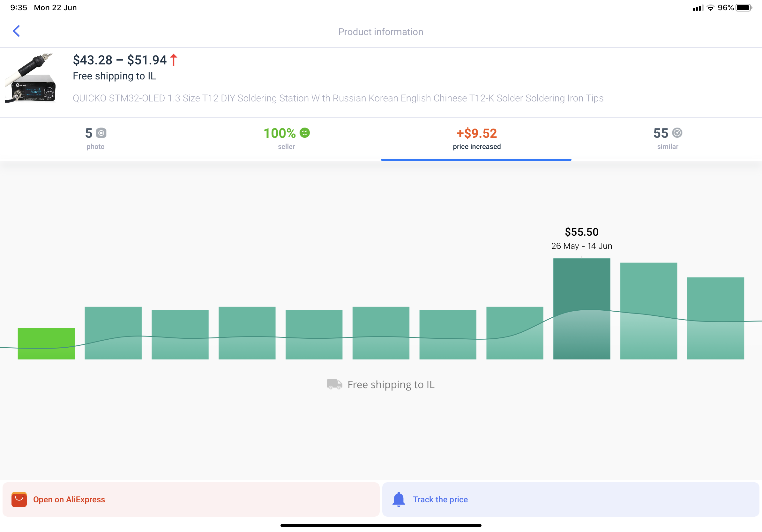Viewport: 762px width, 532px height.
Task: Tap the green smiley seller rating icon
Action: (x=304, y=133)
